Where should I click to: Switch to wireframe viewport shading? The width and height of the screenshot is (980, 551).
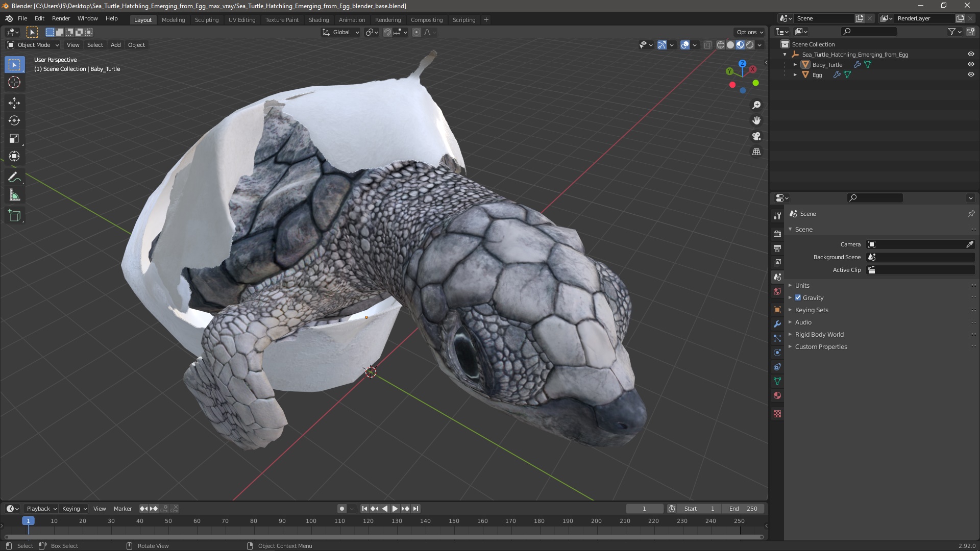pyautogui.click(x=721, y=45)
